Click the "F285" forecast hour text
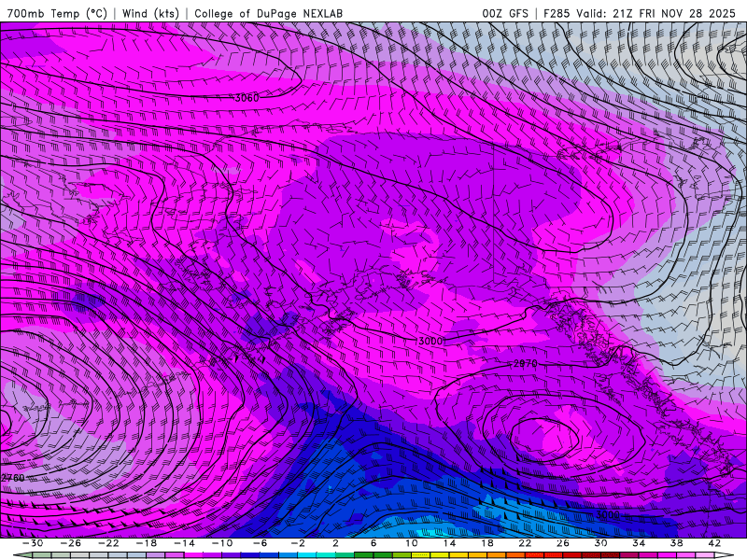The height and width of the screenshot is (560, 747). coord(557,13)
